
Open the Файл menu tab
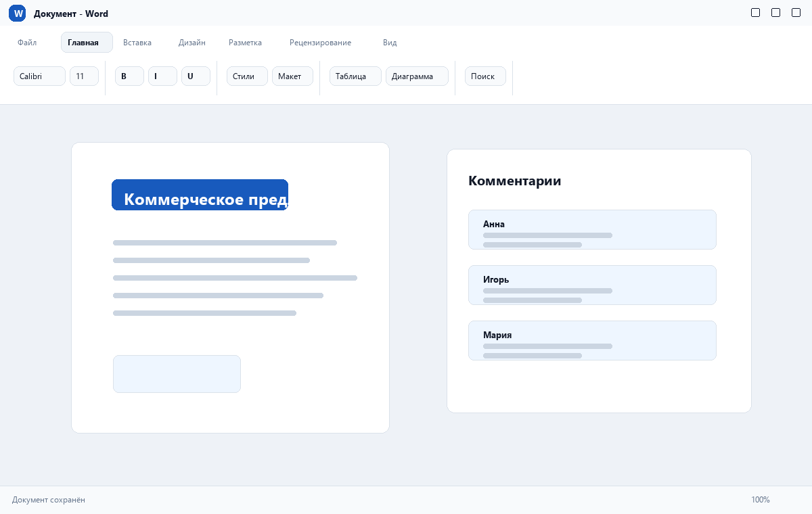pyautogui.click(x=27, y=43)
